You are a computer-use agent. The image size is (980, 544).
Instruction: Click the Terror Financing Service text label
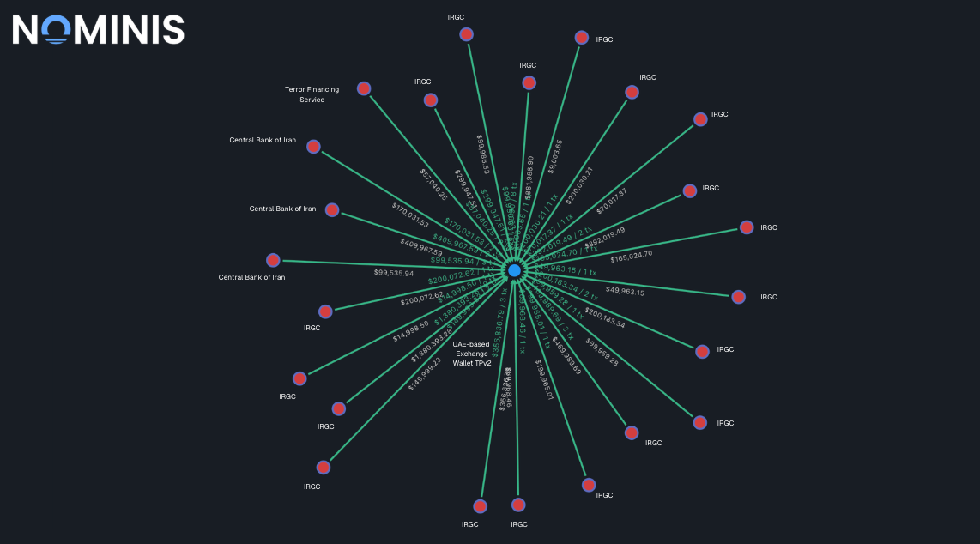[312, 94]
